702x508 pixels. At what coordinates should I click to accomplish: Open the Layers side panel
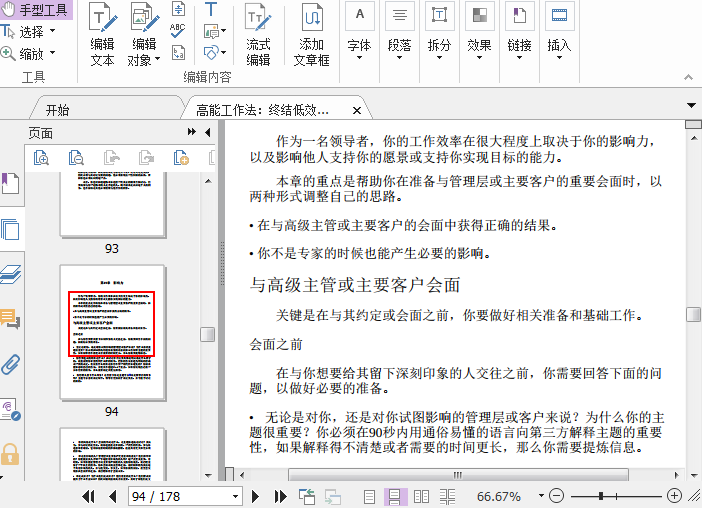coord(10,274)
